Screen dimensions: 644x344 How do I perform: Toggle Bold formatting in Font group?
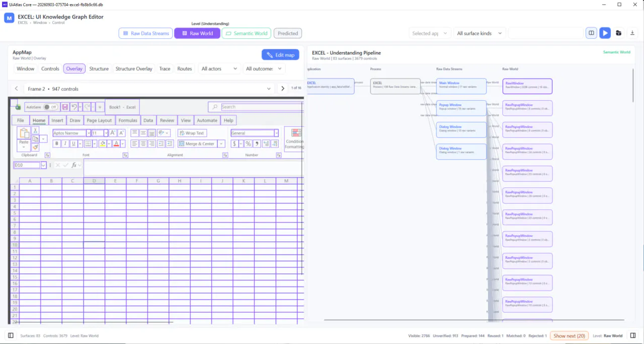(x=57, y=144)
